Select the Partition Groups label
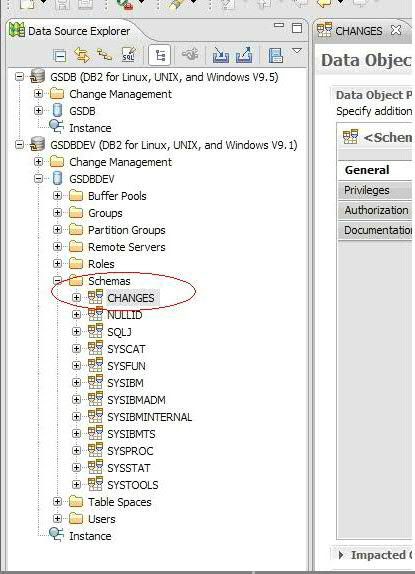Image resolution: width=415 pixels, height=574 pixels. point(127,230)
